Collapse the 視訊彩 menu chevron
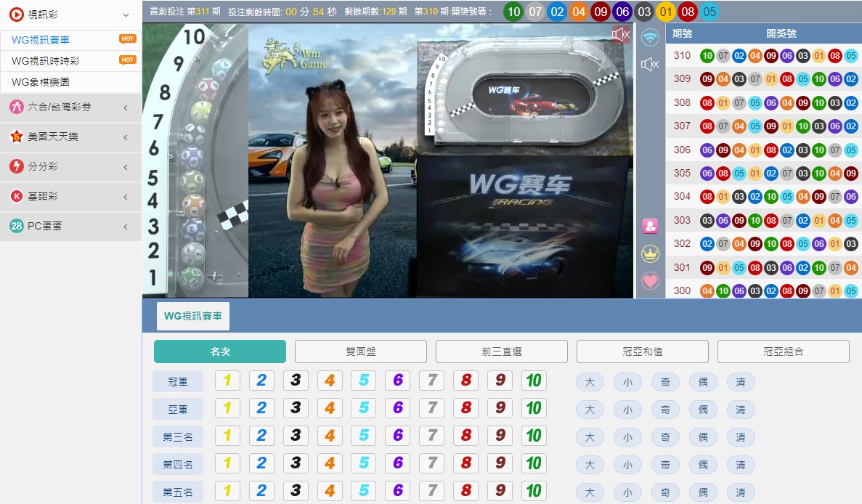The image size is (862, 504). tap(126, 15)
